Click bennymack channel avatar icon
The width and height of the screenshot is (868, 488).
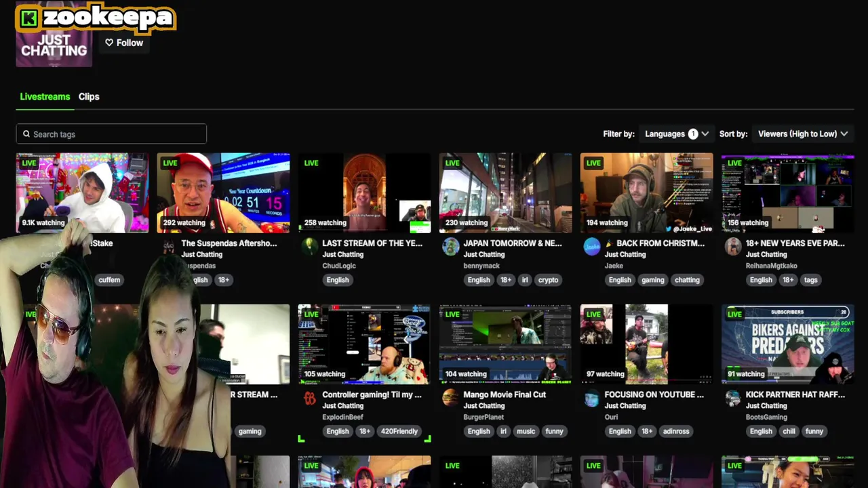[x=451, y=246]
